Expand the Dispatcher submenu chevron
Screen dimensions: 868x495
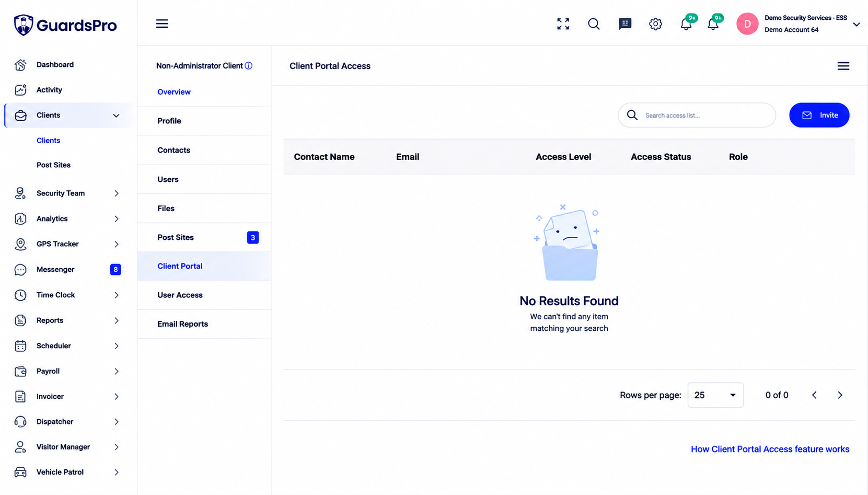pos(117,422)
